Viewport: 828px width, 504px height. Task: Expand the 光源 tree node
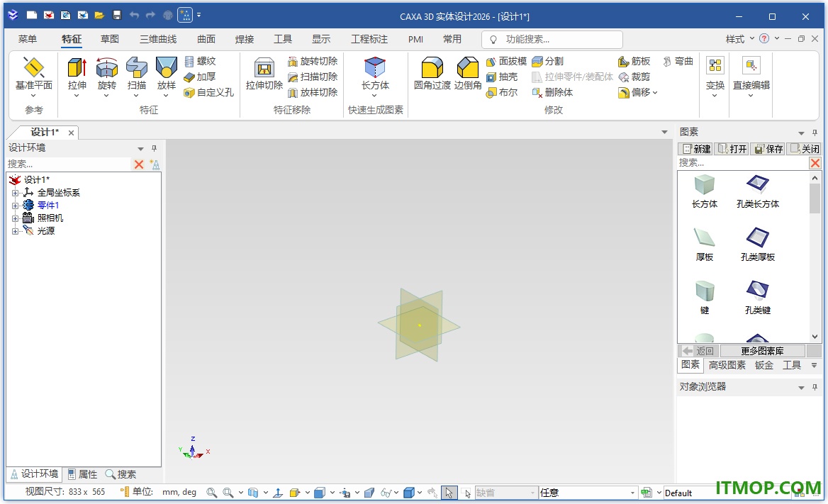15,231
